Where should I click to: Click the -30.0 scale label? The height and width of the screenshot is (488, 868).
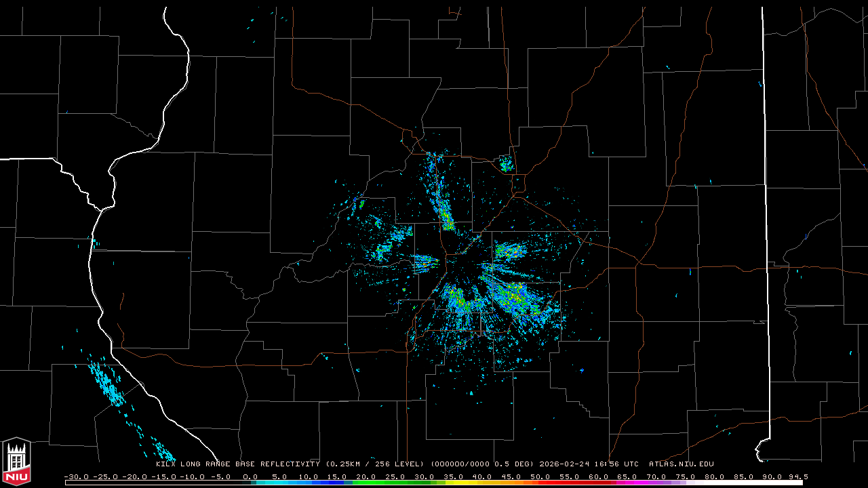pos(77,477)
